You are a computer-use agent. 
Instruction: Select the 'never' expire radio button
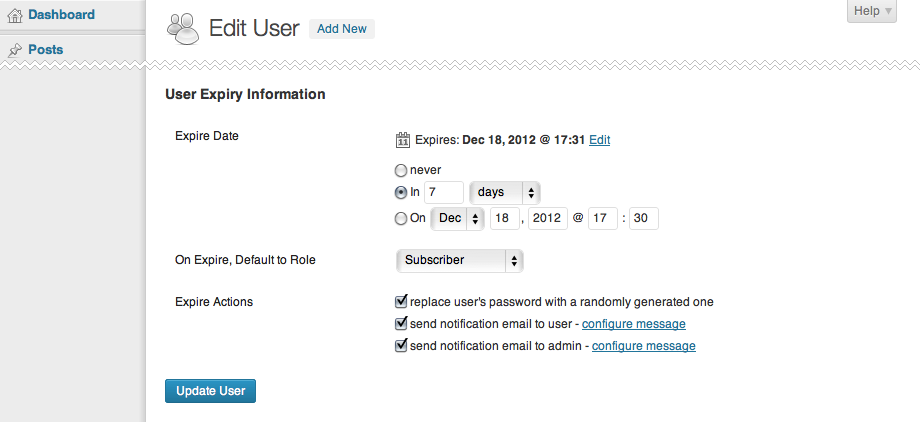(x=401, y=170)
